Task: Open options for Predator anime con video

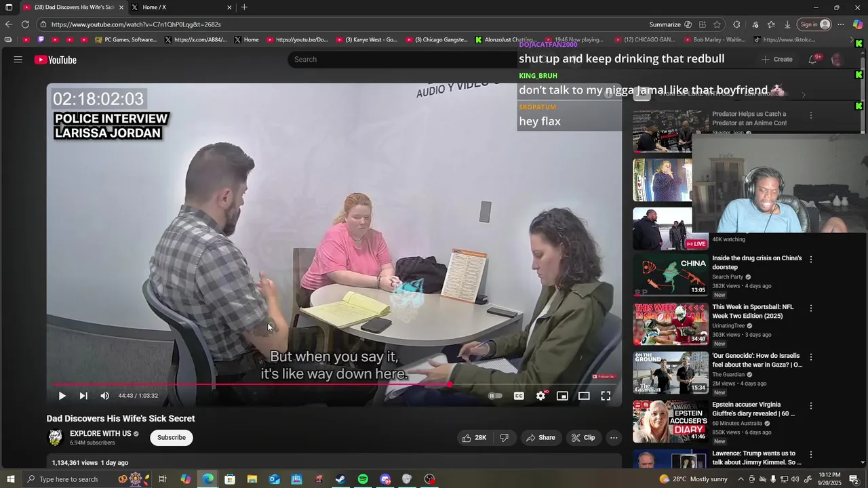Action: pyautogui.click(x=811, y=115)
